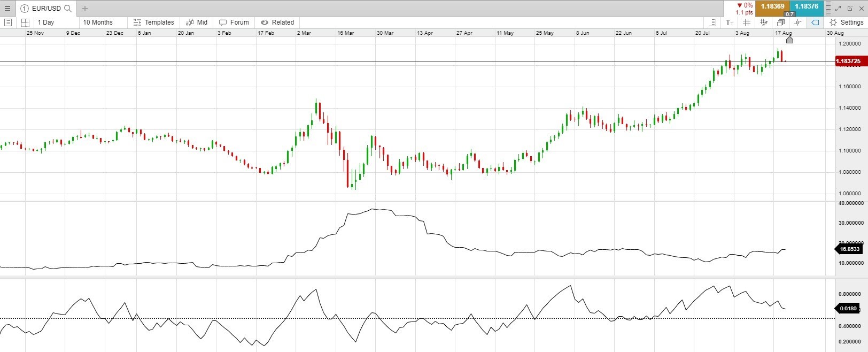The image size is (868, 352).
Task: Select the EUR/USD chart tab
Action: (x=46, y=9)
